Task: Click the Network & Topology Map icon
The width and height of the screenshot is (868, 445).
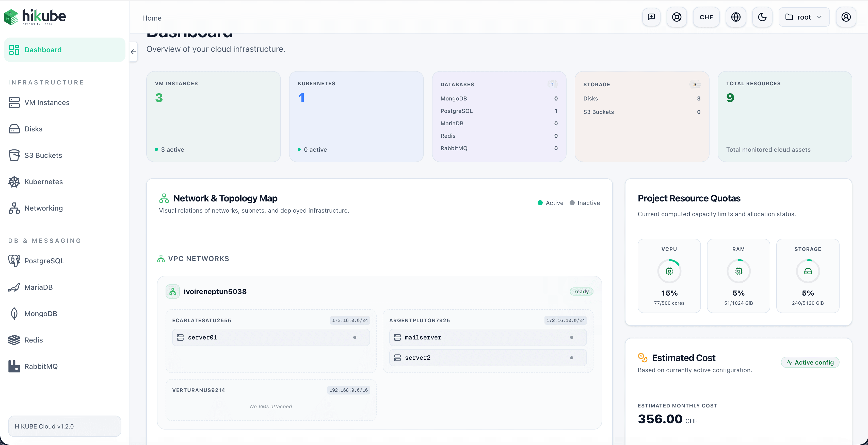Action: (x=164, y=198)
